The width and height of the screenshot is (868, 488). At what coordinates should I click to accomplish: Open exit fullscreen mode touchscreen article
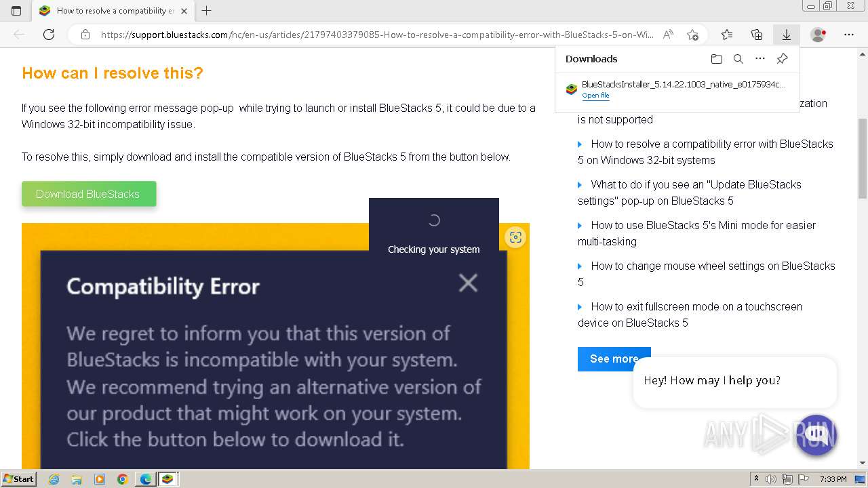tap(690, 314)
